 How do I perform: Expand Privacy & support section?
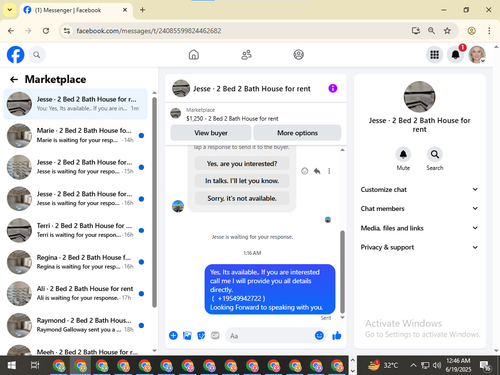point(419,247)
